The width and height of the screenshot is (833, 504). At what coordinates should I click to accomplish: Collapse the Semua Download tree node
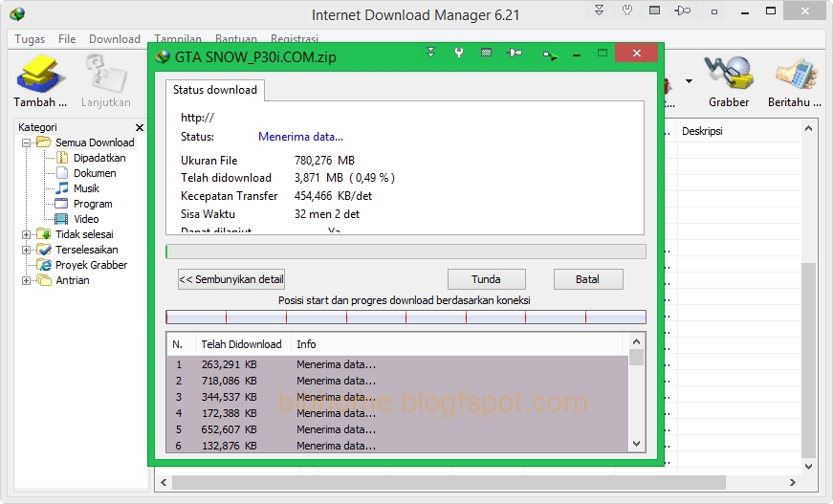(27, 142)
